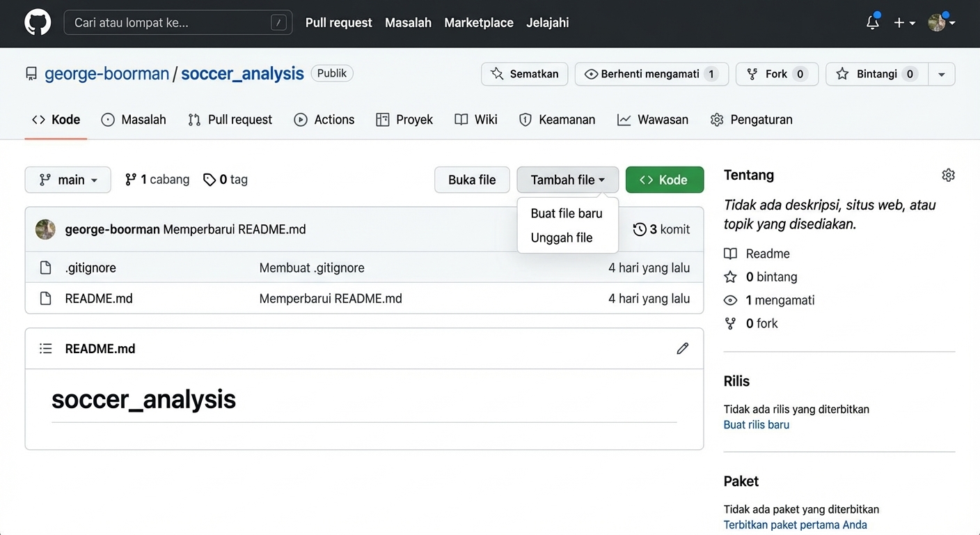Open the '1 mengamati' watchers link
980x535 pixels.
780,300
